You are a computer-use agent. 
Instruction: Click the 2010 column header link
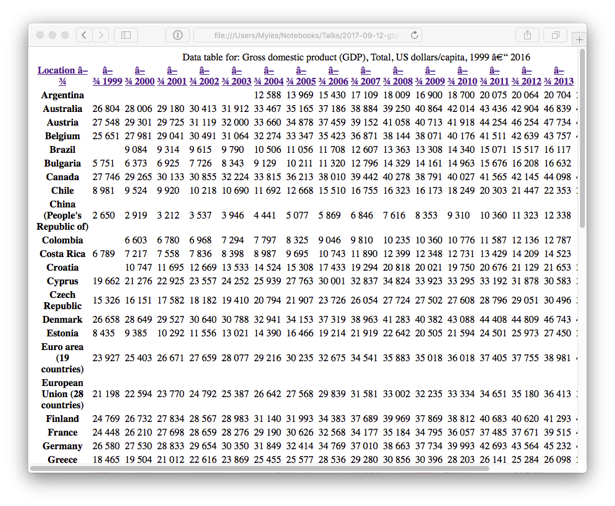point(462,81)
